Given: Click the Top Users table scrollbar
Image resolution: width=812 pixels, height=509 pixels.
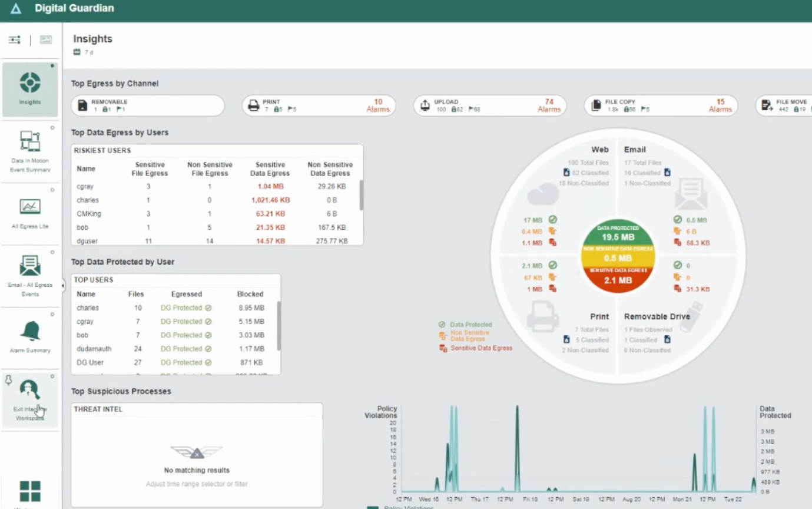Looking at the screenshot, I should tap(279, 326).
